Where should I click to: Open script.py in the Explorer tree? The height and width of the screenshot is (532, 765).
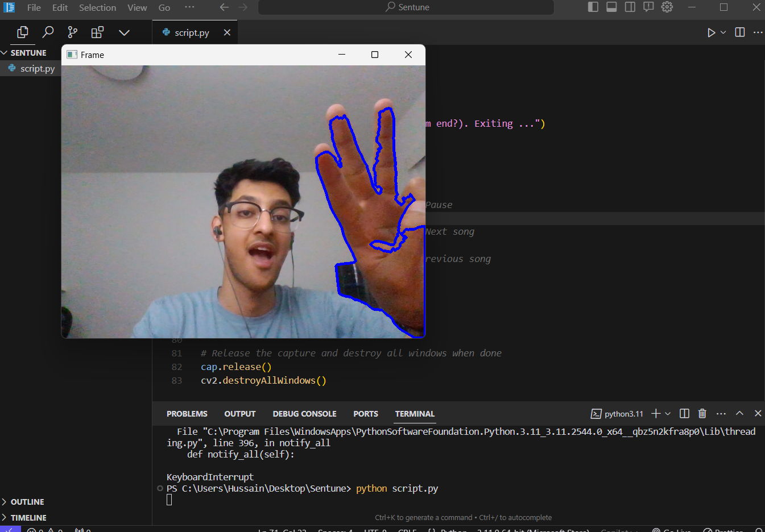[x=38, y=69]
